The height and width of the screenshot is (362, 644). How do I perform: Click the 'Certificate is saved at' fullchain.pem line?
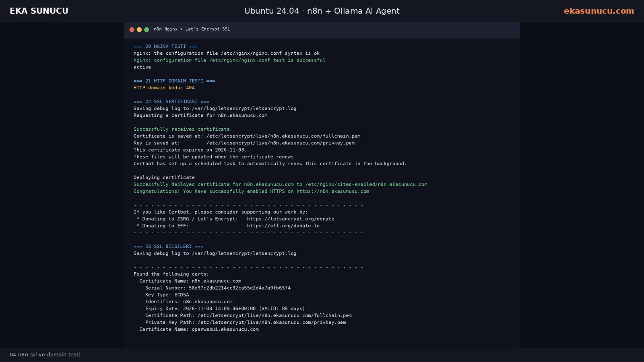247,136
